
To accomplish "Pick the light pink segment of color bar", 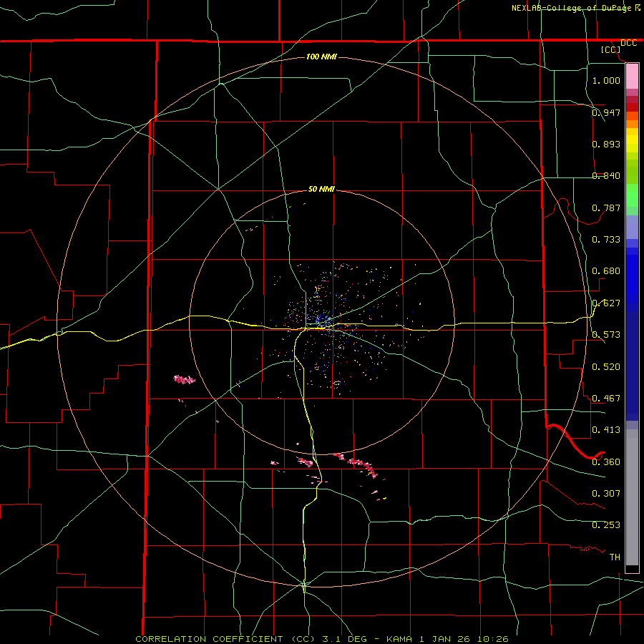I will [632, 77].
